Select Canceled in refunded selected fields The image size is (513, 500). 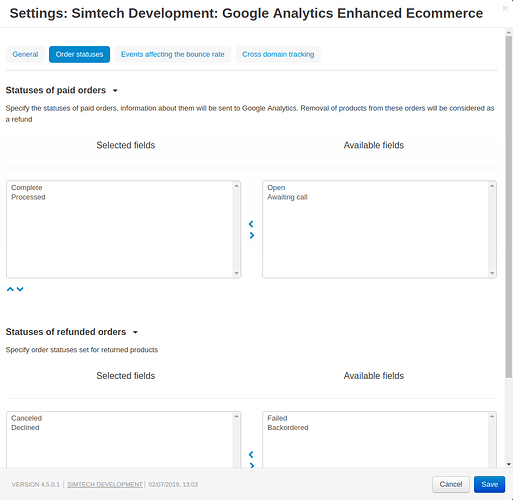[x=27, y=418]
